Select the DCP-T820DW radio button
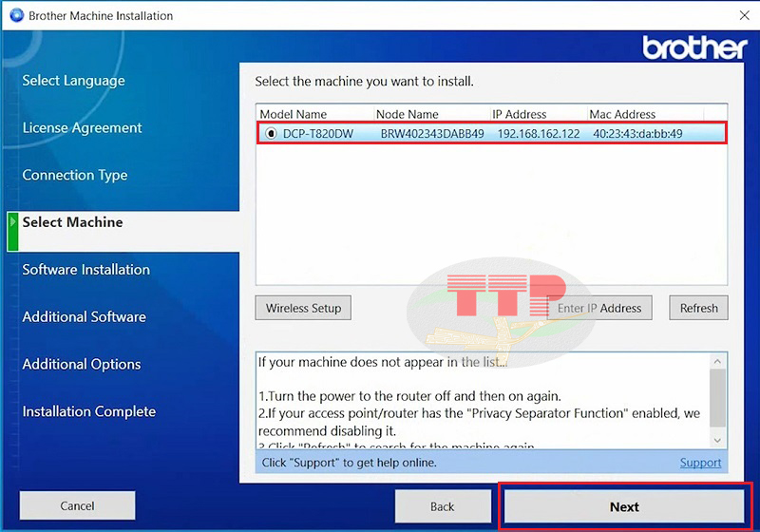The image size is (760, 532). click(271, 133)
